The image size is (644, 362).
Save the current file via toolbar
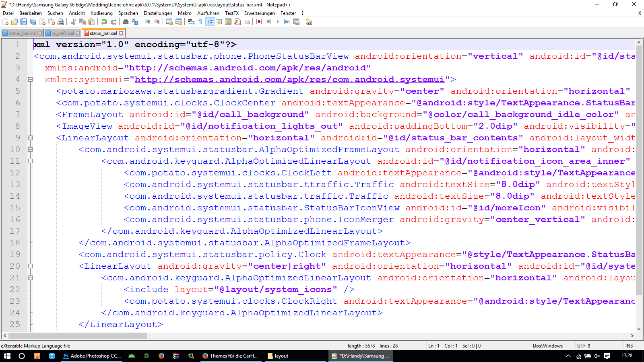click(24, 22)
